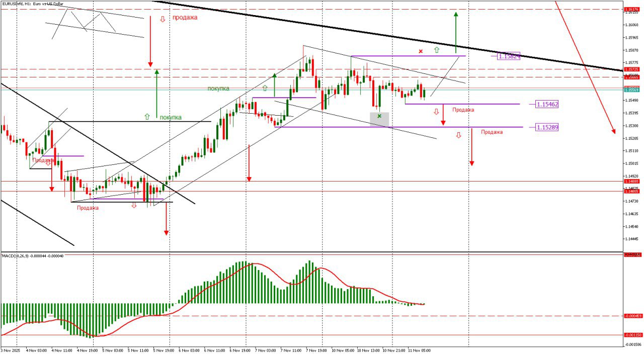Click the red 1.15665 level tag on price axis
The image size is (644, 355).
click(631, 77)
